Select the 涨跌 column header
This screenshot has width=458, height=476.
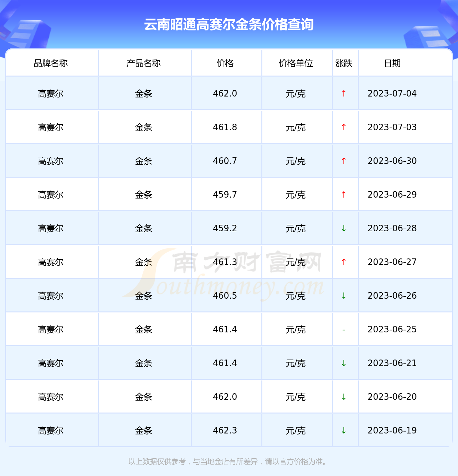tap(344, 63)
